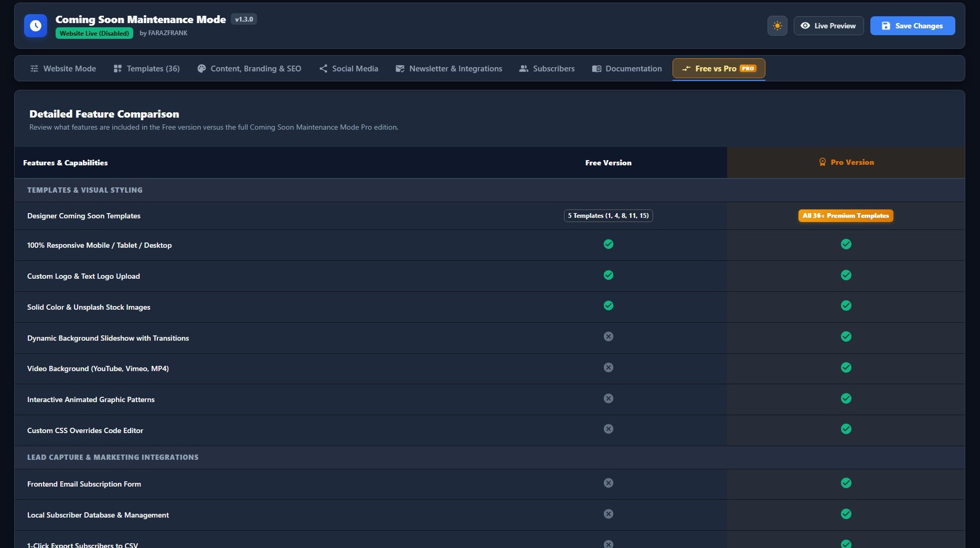
Task: Open Newsletter & Integrations tab
Action: [x=449, y=69]
